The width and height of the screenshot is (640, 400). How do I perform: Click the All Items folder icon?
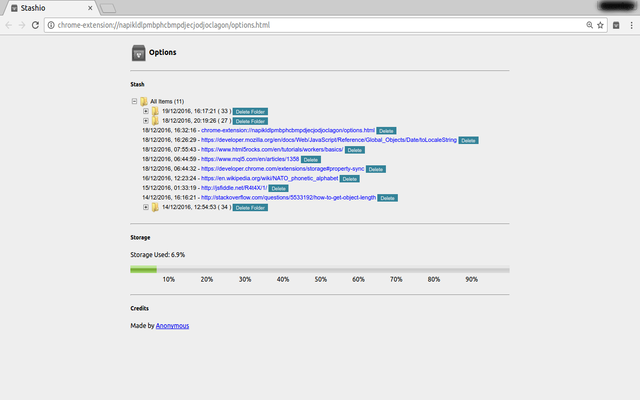[x=143, y=102]
